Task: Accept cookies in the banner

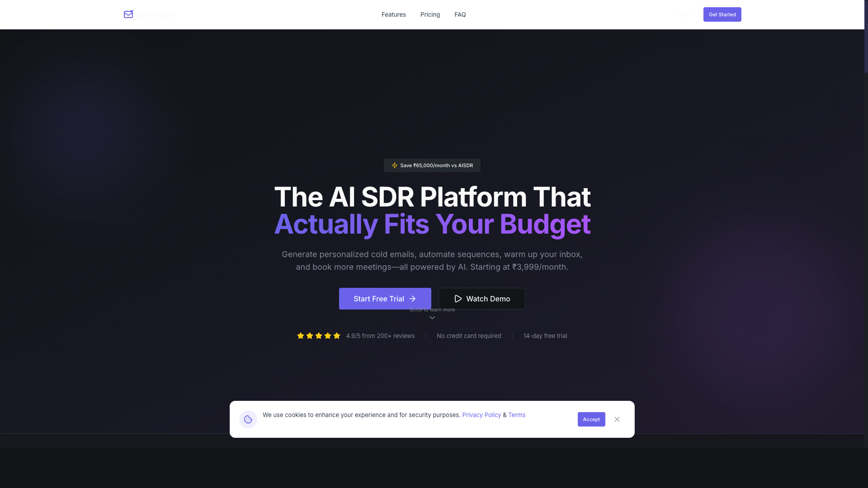Action: (591, 419)
